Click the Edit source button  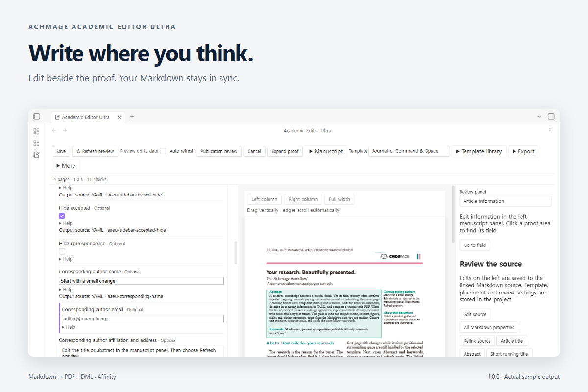475,314
